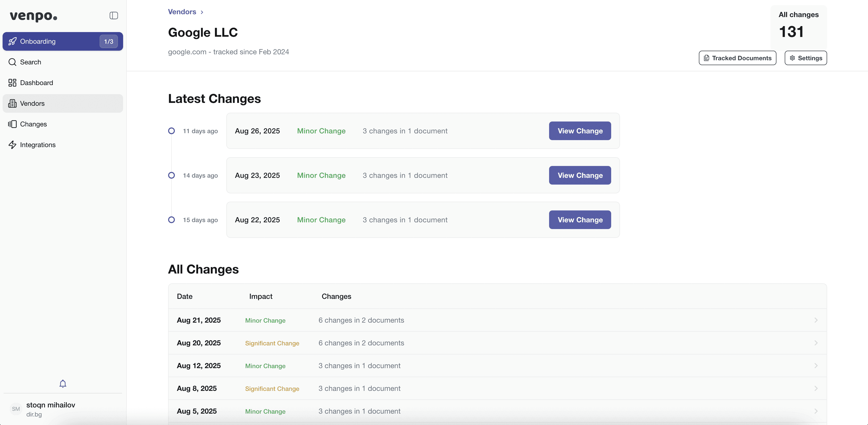Click the Integrations lightning icon
This screenshot has height=425, width=868.
pos(12,145)
